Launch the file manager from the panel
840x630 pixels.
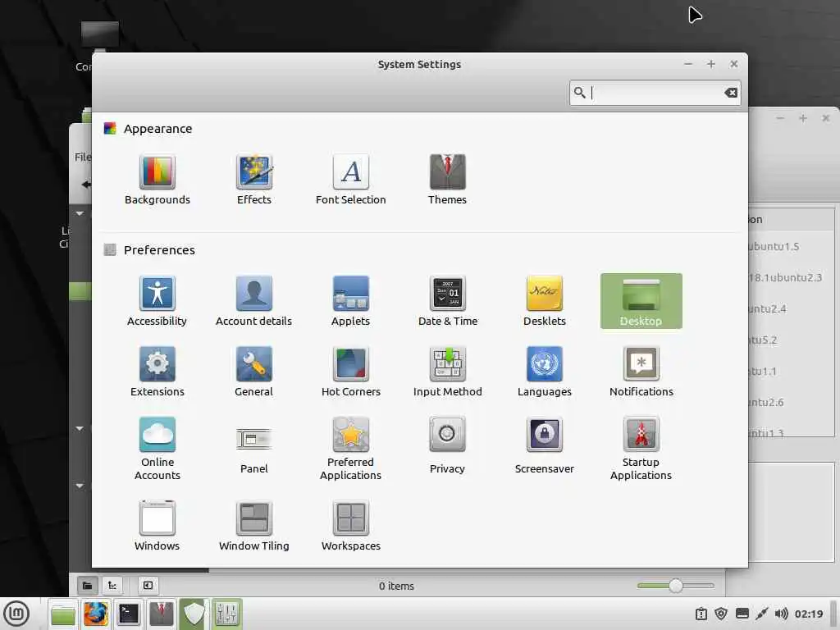[x=63, y=614]
